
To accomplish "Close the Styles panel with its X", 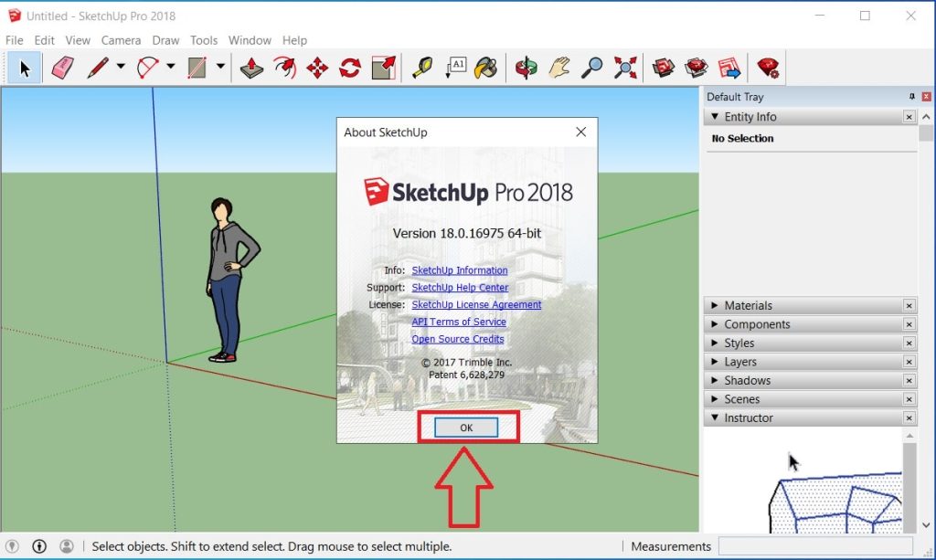I will (909, 343).
